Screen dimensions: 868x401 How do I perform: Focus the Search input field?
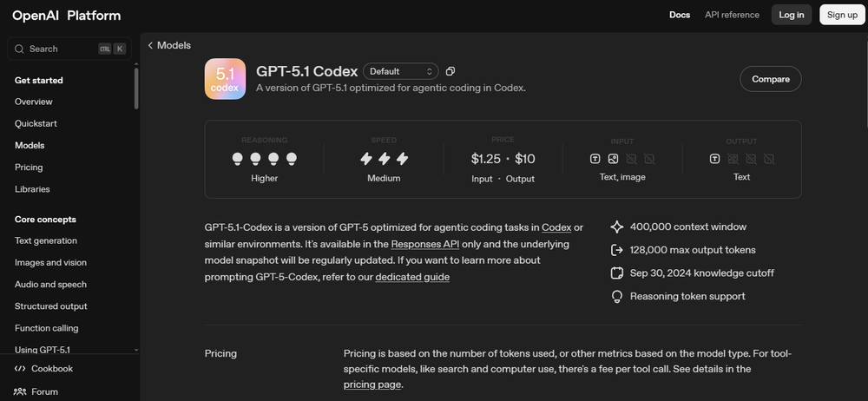tap(69, 49)
